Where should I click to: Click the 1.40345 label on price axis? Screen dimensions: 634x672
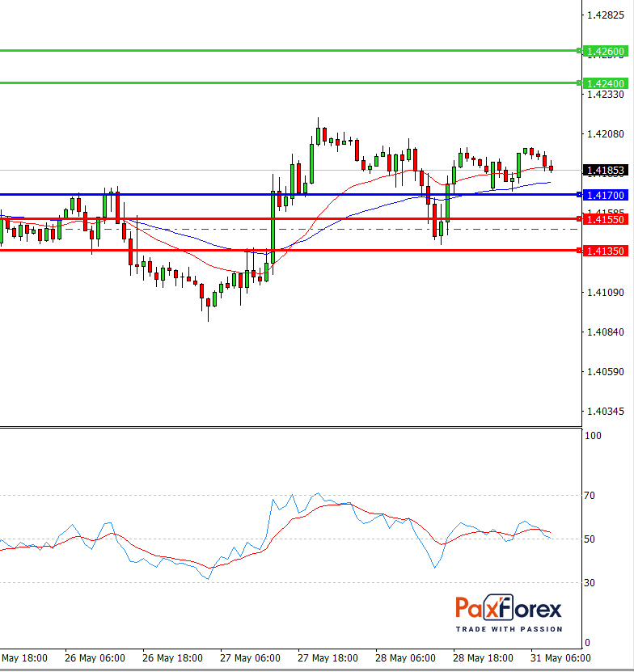[605, 412]
